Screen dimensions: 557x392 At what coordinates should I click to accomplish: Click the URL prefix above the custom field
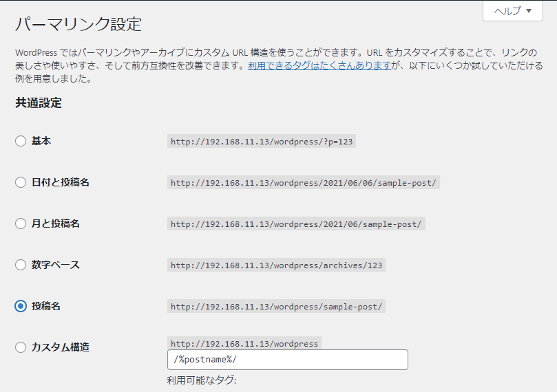tap(244, 344)
